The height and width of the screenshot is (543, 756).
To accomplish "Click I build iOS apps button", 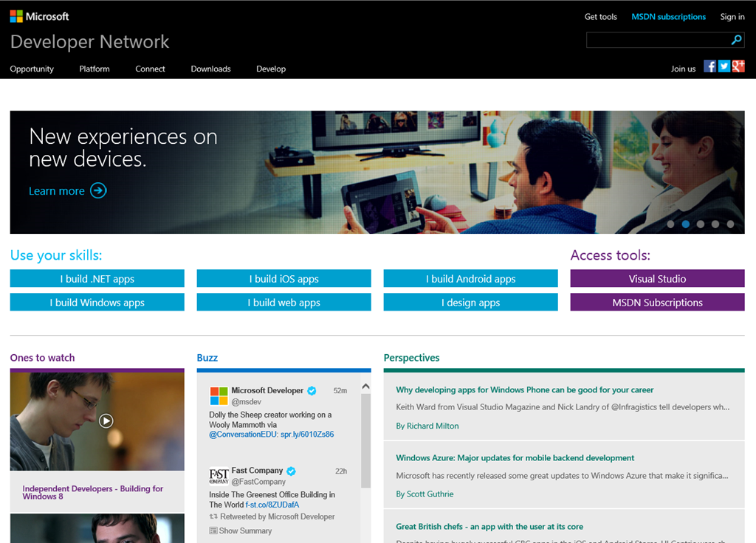I will pyautogui.click(x=284, y=278).
